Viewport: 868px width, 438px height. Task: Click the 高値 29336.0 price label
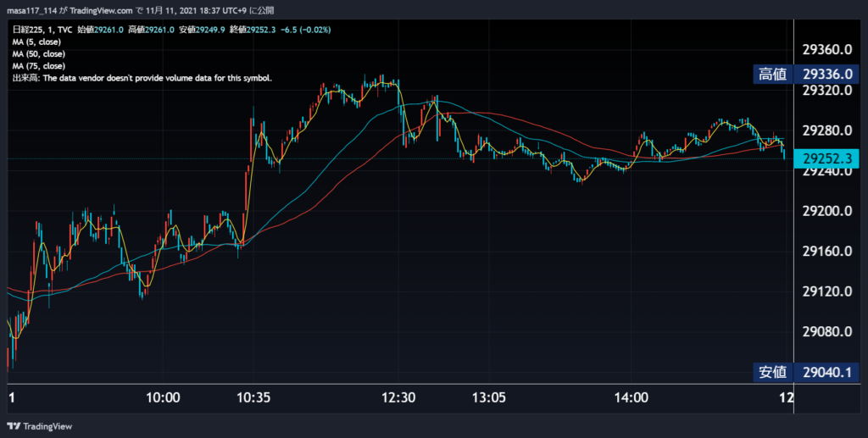click(806, 74)
